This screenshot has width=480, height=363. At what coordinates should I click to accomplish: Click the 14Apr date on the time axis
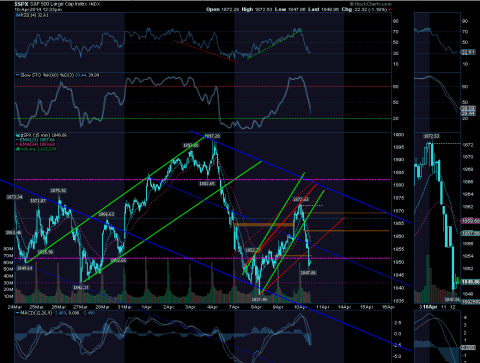click(344, 307)
